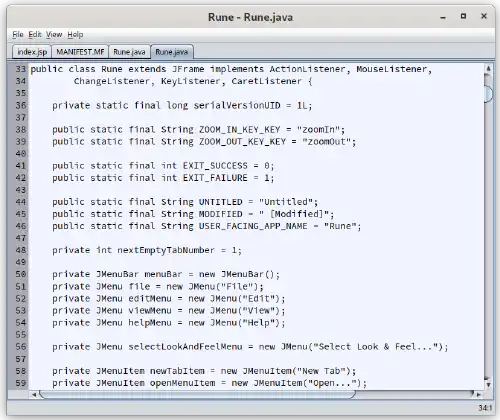Click the newTabItem variable name
This screenshot has width=500, height=420.
(177, 371)
